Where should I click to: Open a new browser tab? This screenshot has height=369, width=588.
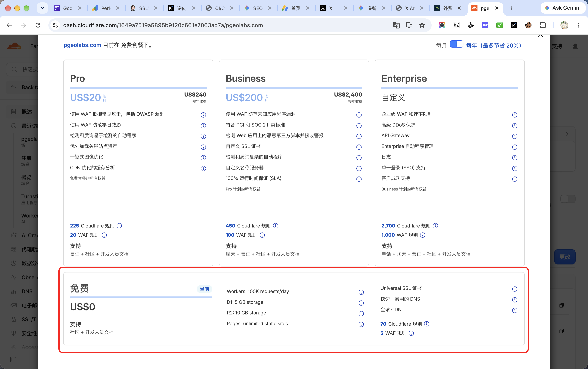[x=511, y=8]
